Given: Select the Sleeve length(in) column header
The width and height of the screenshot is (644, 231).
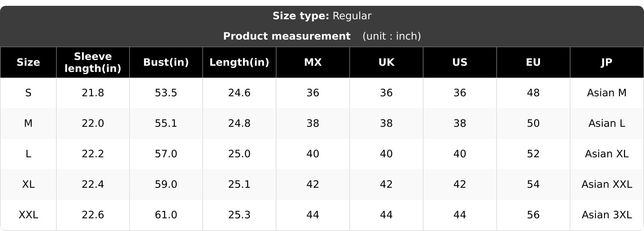Looking at the screenshot, I should click(x=93, y=62).
